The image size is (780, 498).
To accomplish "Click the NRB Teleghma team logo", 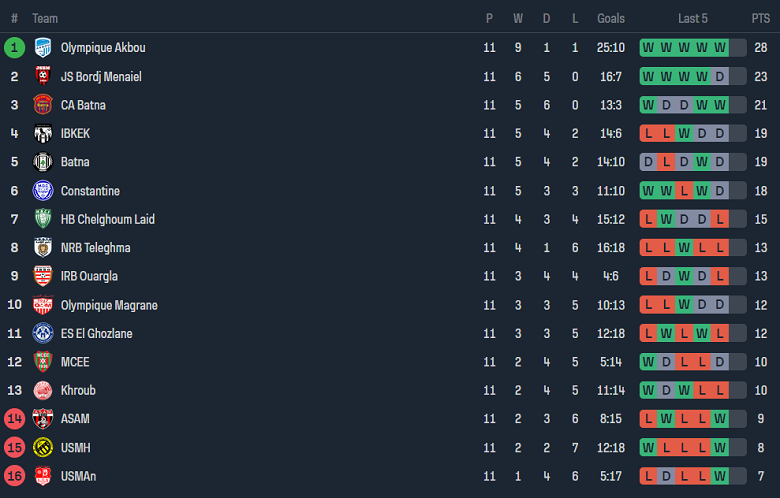I will pyautogui.click(x=42, y=248).
